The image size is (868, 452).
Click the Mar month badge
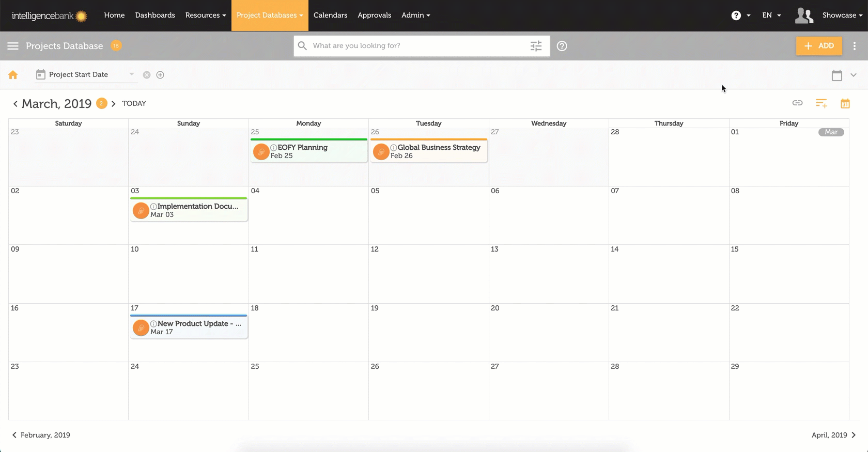831,132
